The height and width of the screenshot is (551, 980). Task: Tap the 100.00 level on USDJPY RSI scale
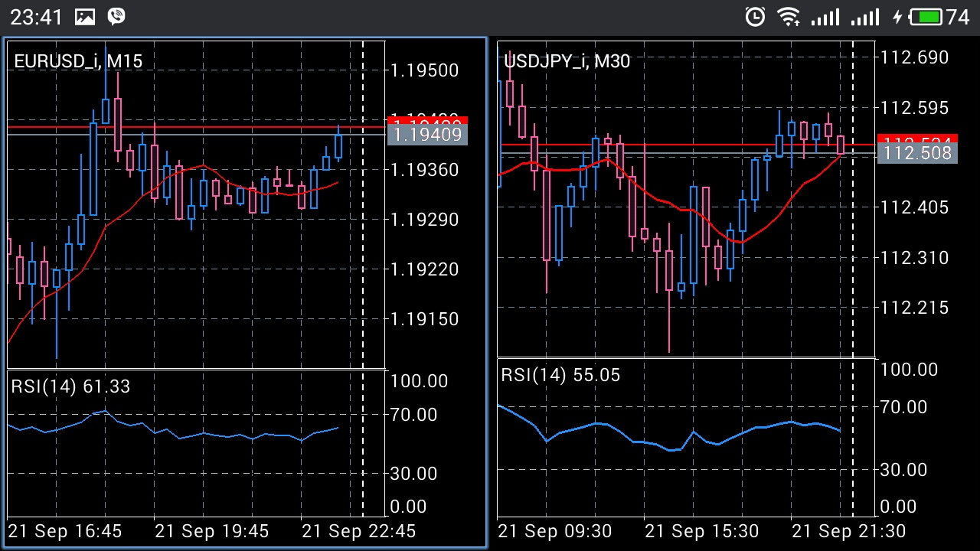tap(910, 370)
